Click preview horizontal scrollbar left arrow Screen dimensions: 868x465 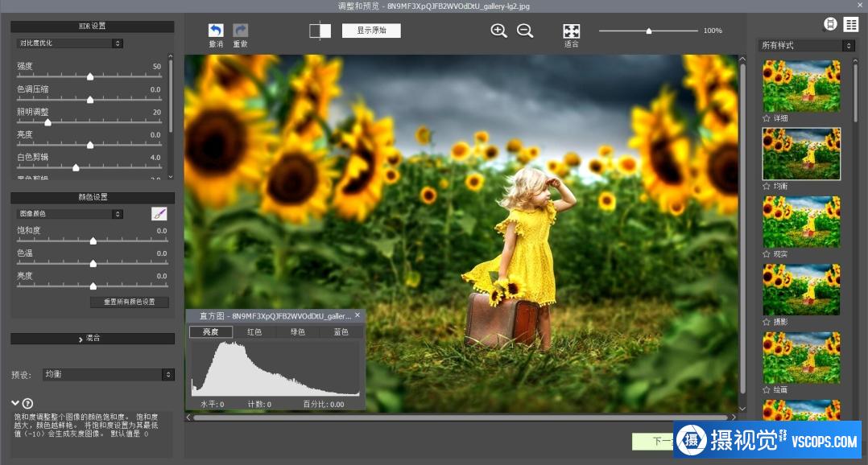point(188,418)
